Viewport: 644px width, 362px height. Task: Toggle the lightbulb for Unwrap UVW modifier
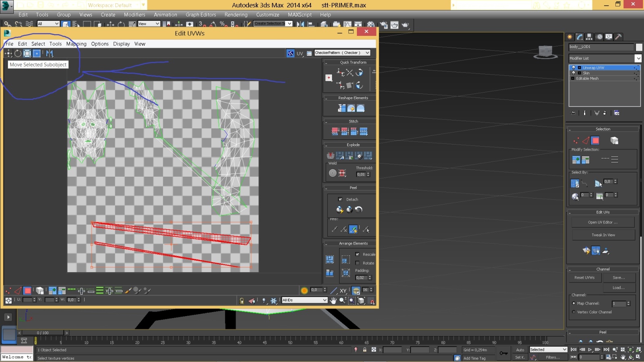click(x=574, y=68)
